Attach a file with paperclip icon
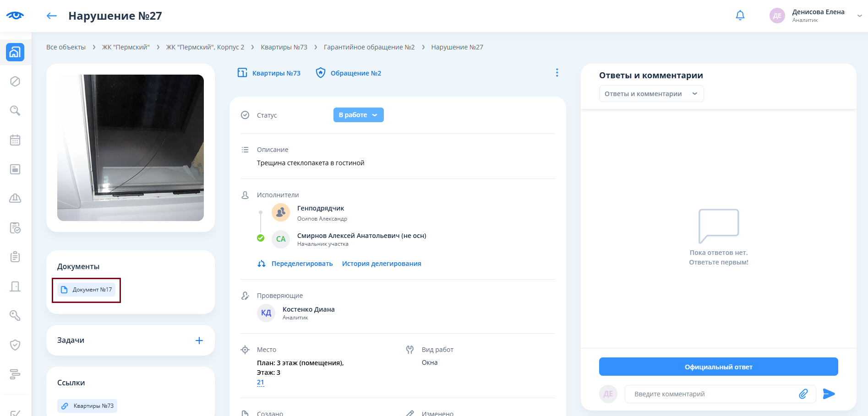 [803, 394]
